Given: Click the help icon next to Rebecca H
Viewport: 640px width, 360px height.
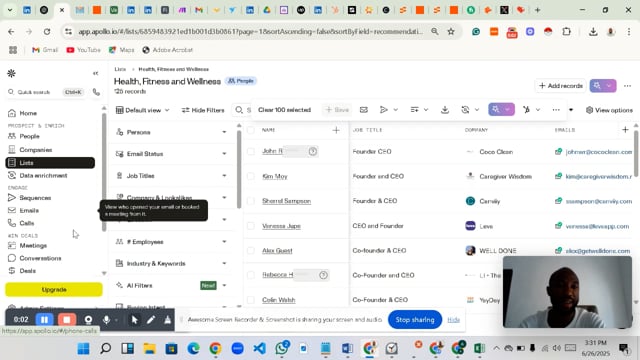Looking at the screenshot, I should [x=323, y=275].
